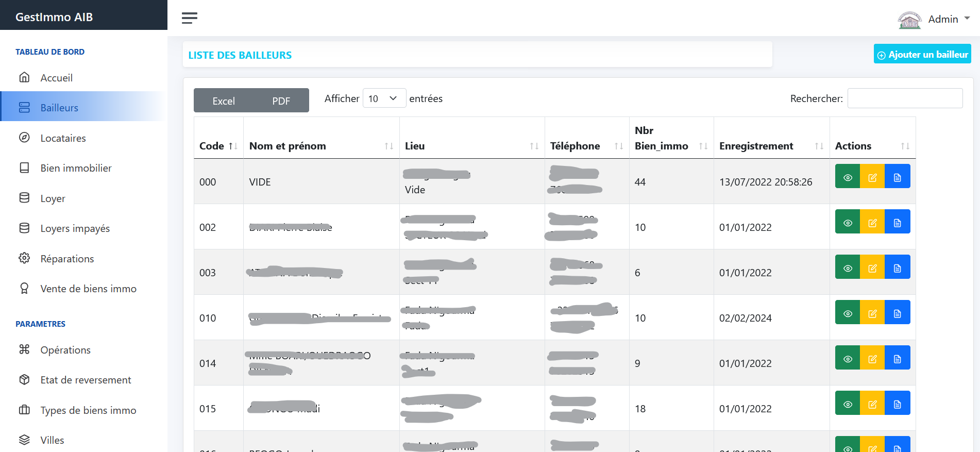View details of bailleur 014
The width and height of the screenshot is (980, 452).
click(x=848, y=358)
